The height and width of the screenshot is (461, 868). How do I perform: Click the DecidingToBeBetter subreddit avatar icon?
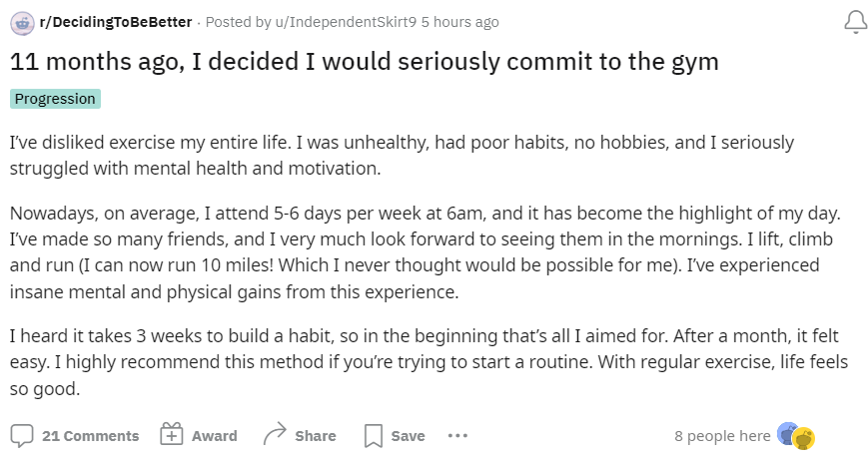tap(22, 23)
